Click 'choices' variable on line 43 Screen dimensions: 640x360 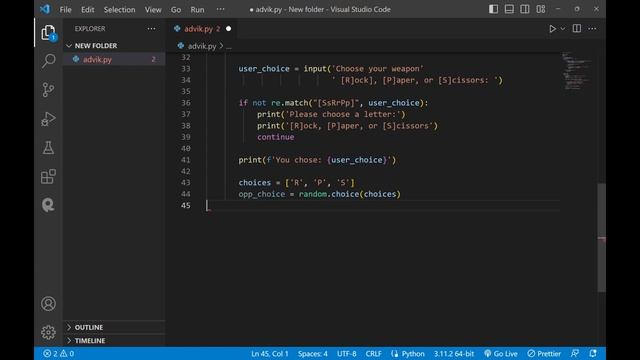click(255, 182)
